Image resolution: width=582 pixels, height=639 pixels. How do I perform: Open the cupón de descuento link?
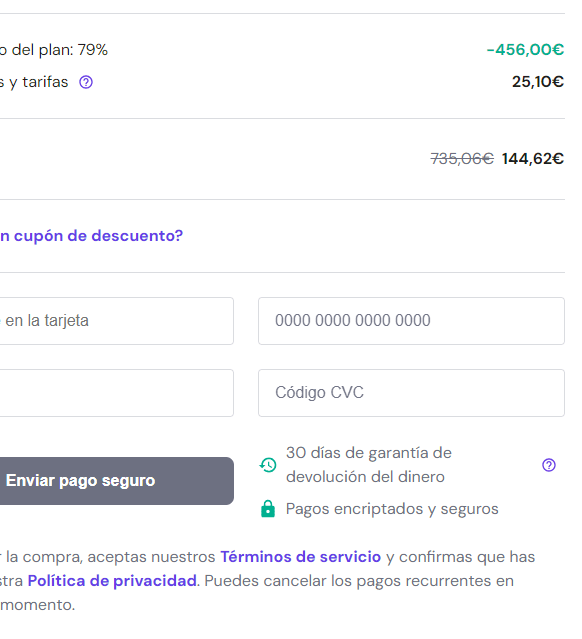(x=91, y=236)
